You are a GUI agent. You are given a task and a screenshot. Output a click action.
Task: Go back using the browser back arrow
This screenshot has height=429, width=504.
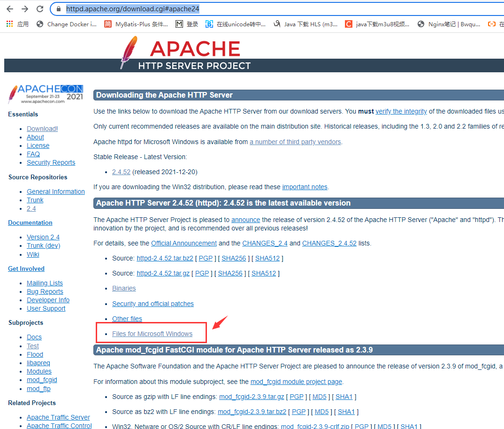[10, 9]
